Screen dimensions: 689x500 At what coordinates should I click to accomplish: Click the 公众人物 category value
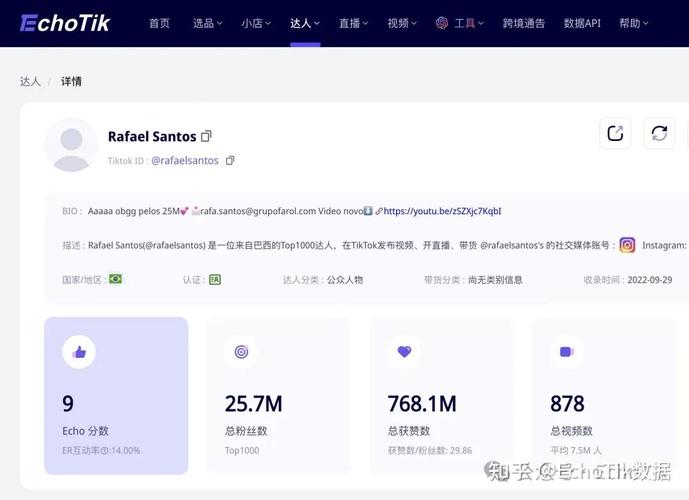click(345, 280)
